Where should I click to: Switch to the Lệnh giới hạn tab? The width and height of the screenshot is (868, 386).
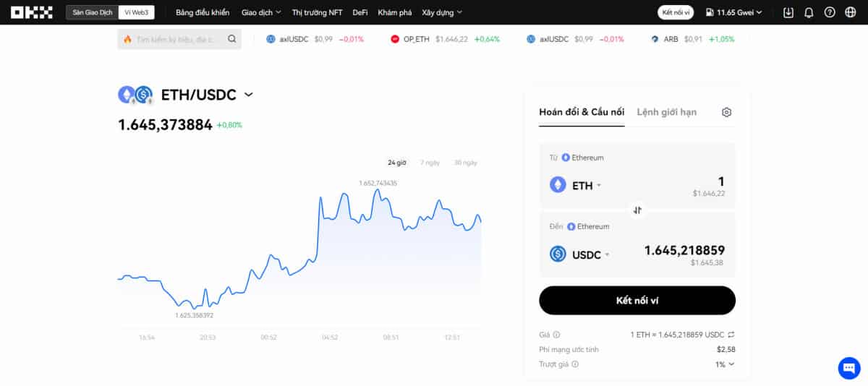[x=666, y=112]
